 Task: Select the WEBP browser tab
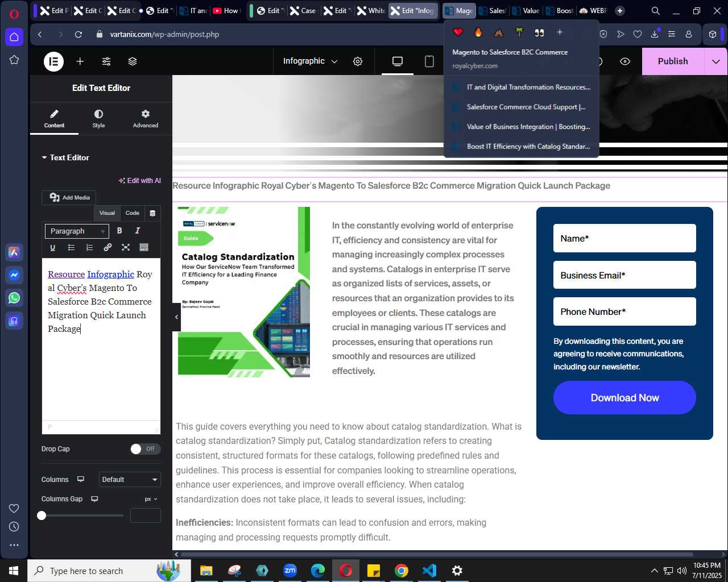click(x=593, y=10)
